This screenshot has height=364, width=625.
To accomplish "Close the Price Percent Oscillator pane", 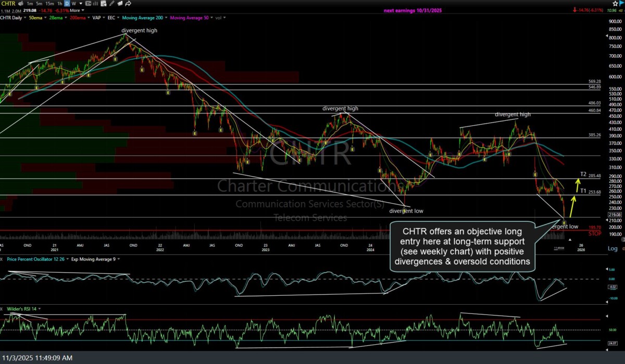I will [2, 259].
